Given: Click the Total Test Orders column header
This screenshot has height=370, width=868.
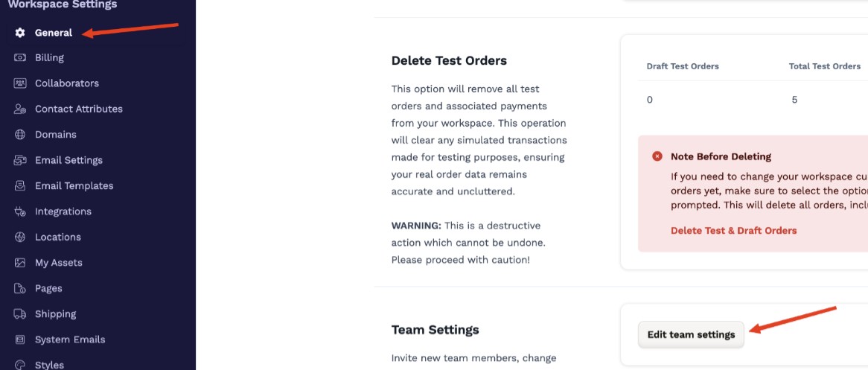Looking at the screenshot, I should click(824, 66).
